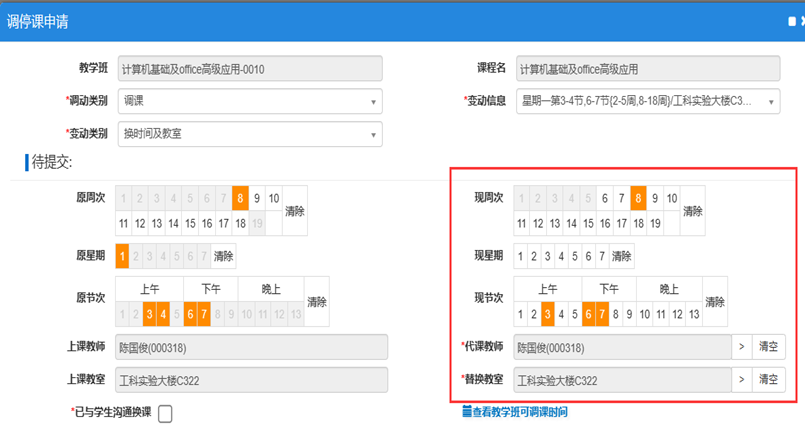The image size is (805, 436).
Task: Select week 12 in 现周次
Action: (x=537, y=223)
